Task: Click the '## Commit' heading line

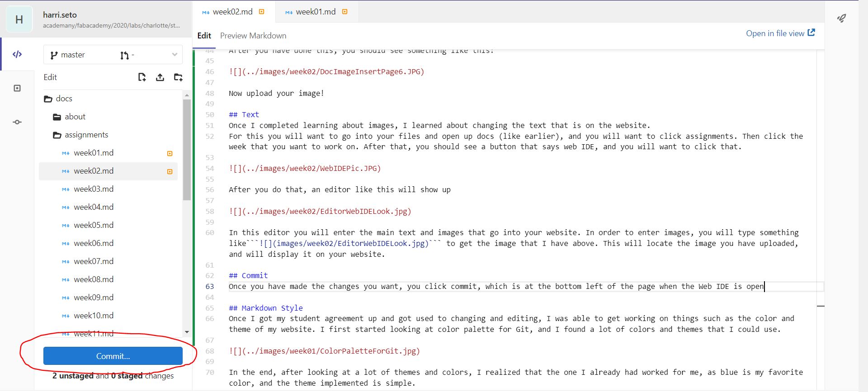Action: click(248, 276)
